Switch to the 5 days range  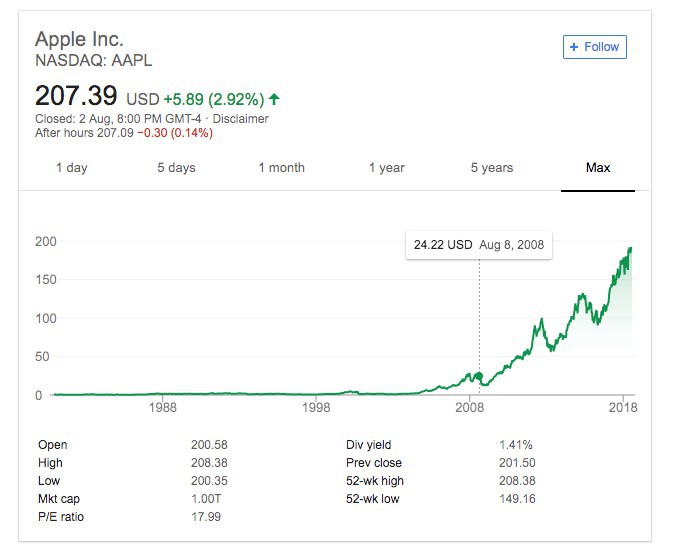pyautogui.click(x=176, y=168)
